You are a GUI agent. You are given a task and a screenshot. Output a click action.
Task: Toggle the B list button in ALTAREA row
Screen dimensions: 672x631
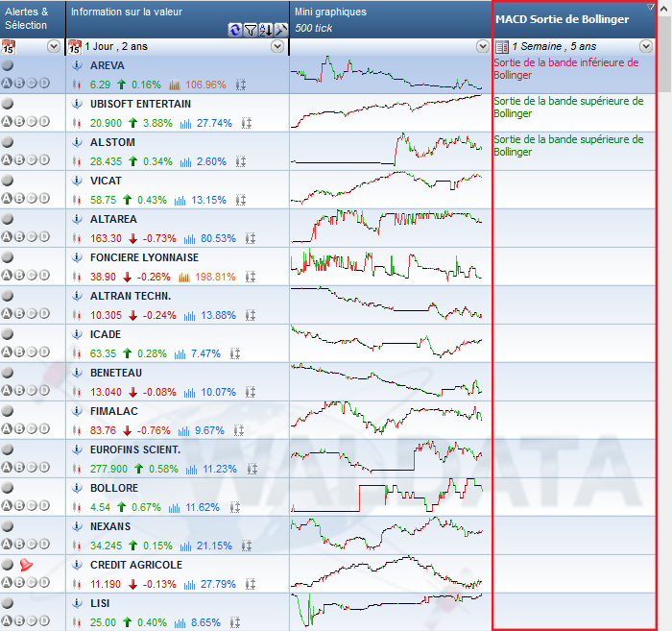pos(19,236)
